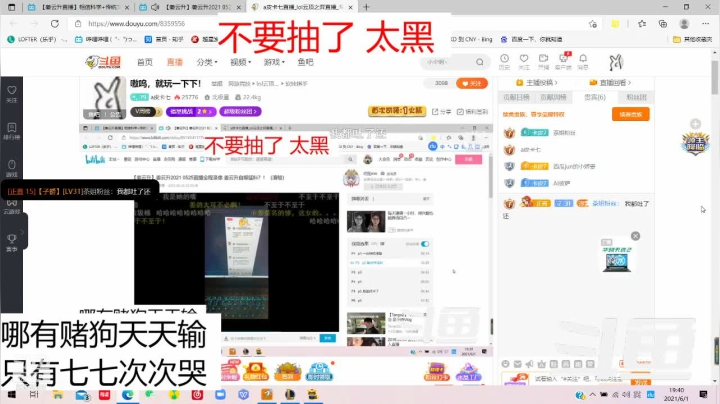720x404 pixels.
Task: Open Bilibili bookmark in favorites bar
Action: point(106,39)
